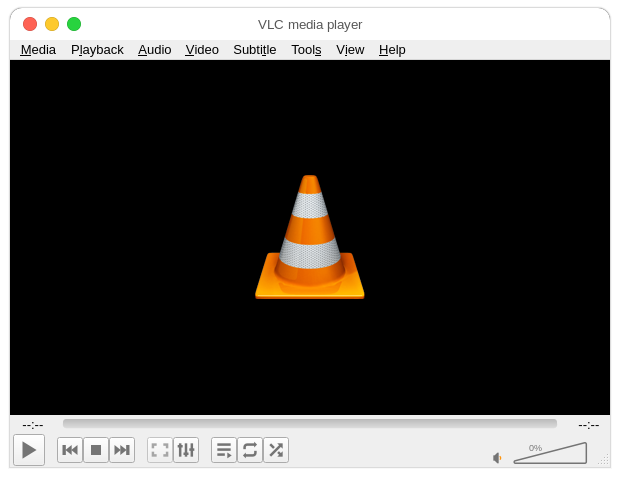Open the Media menu
This screenshot has height=477, width=620.
point(38,50)
